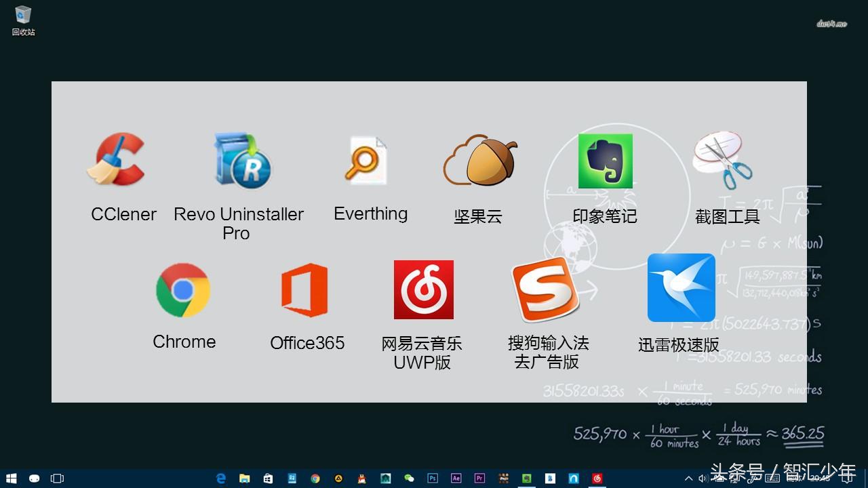
Task: Open the 坚果云 acorn cloud icon
Action: [478, 159]
